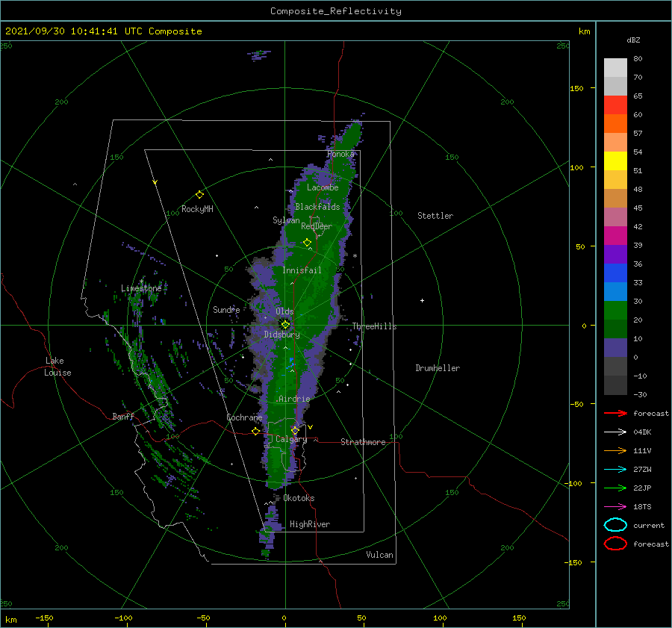Choose the green 22JP arrow icon

(615, 488)
